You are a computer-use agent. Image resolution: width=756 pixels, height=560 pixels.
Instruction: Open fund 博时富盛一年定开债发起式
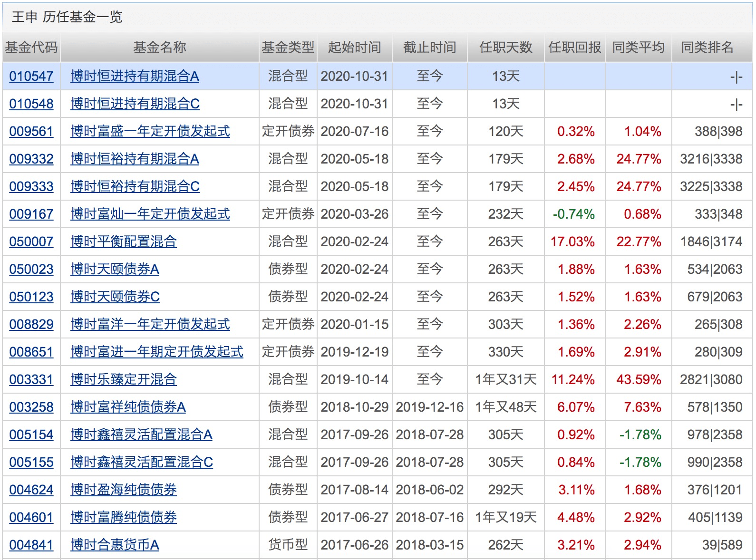(x=150, y=131)
